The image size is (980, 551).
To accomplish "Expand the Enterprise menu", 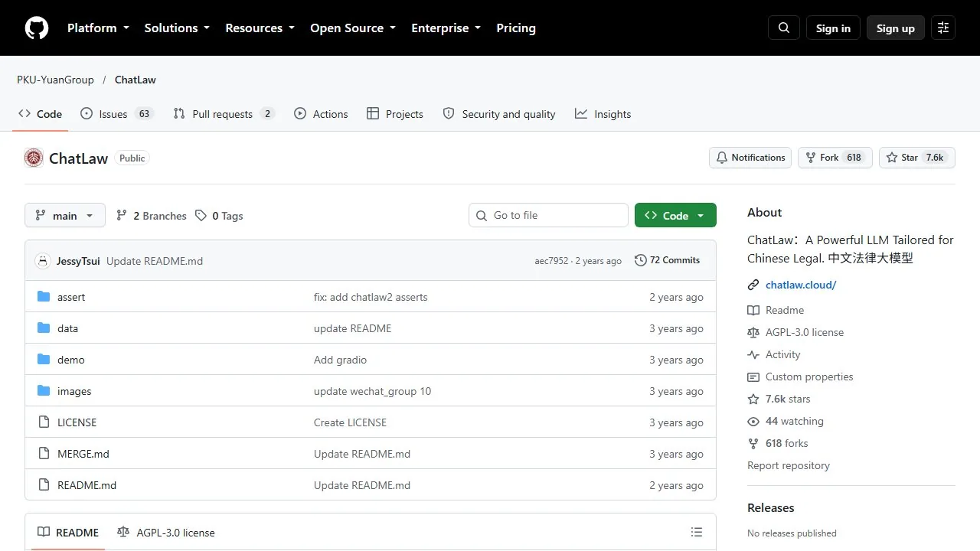I will tap(446, 28).
